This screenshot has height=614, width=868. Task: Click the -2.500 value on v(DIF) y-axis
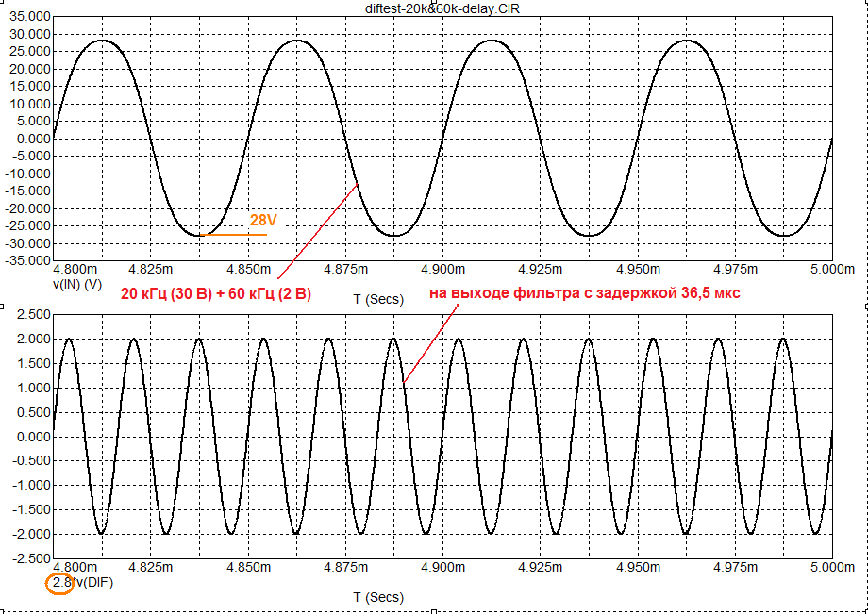click(x=30, y=558)
